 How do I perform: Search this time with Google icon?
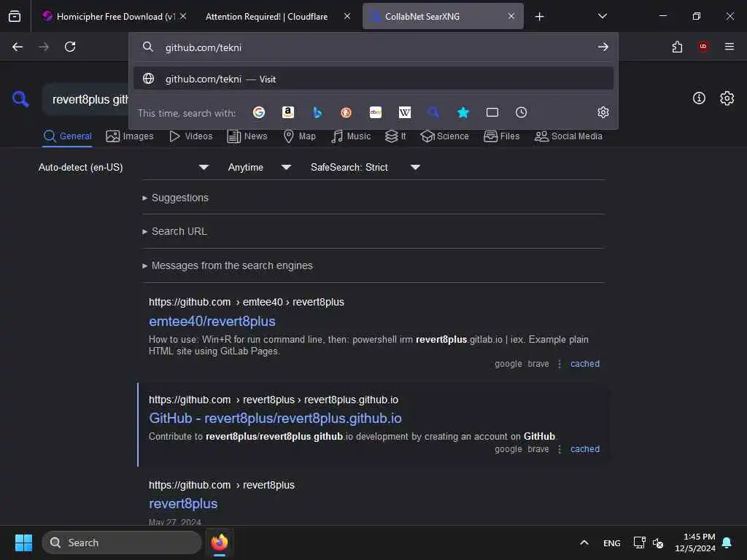tap(259, 112)
